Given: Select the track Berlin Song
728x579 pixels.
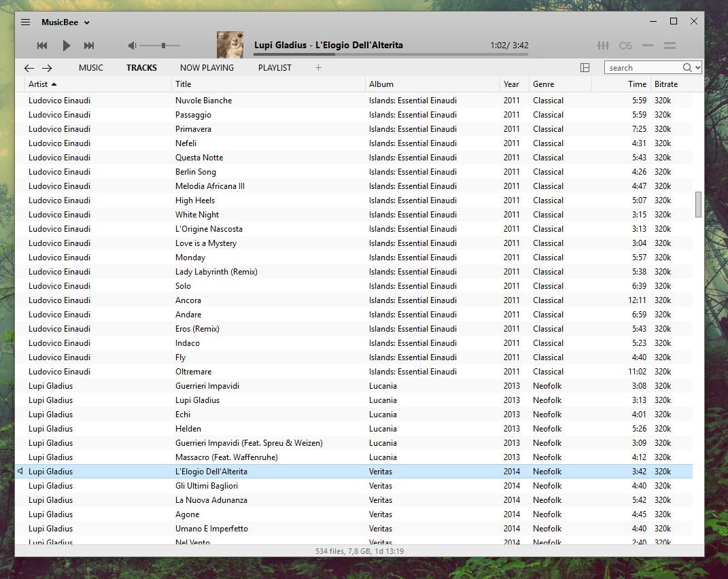Looking at the screenshot, I should tap(353, 172).
